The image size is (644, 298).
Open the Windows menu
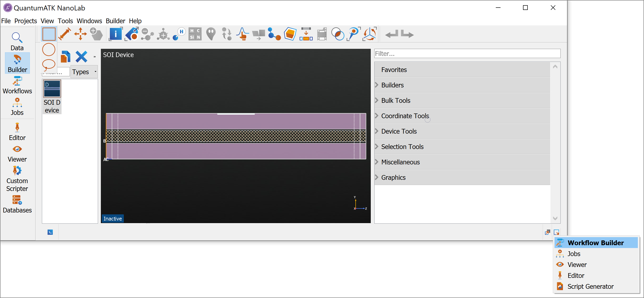pyautogui.click(x=89, y=21)
